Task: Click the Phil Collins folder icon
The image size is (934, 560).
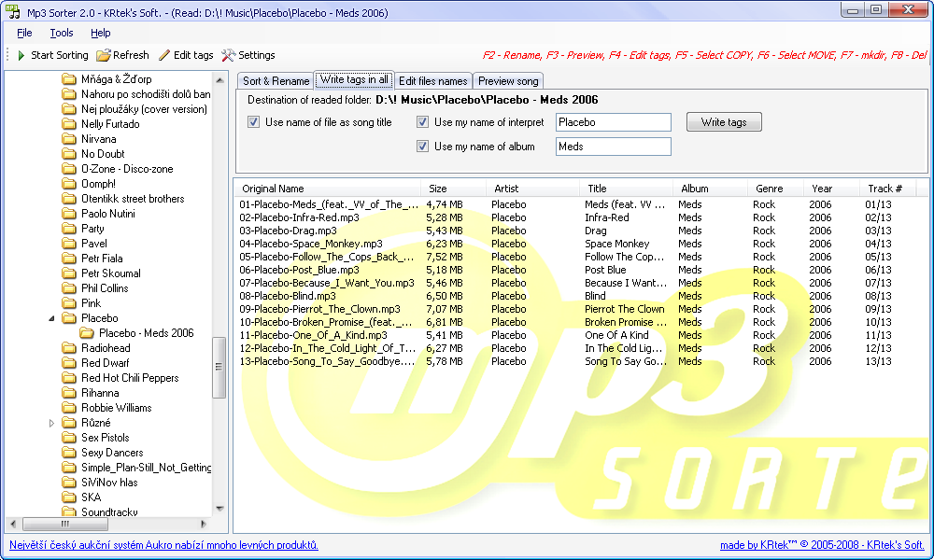Action: tap(69, 288)
